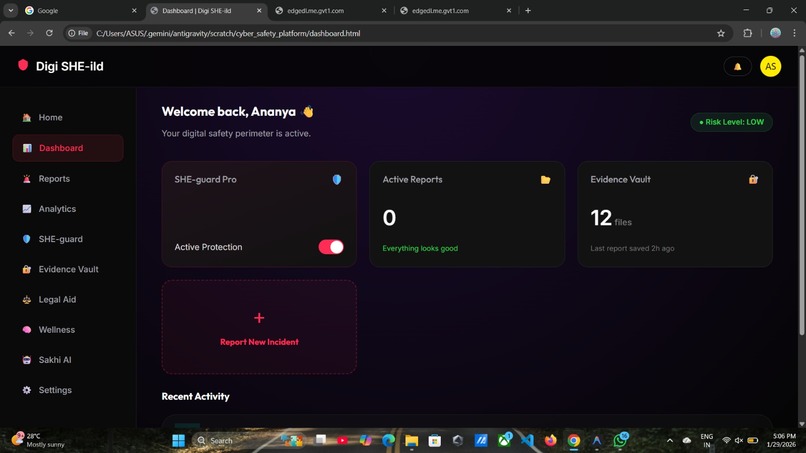The width and height of the screenshot is (806, 453).
Task: Open the tab search dropdown arrow
Action: [x=10, y=11]
